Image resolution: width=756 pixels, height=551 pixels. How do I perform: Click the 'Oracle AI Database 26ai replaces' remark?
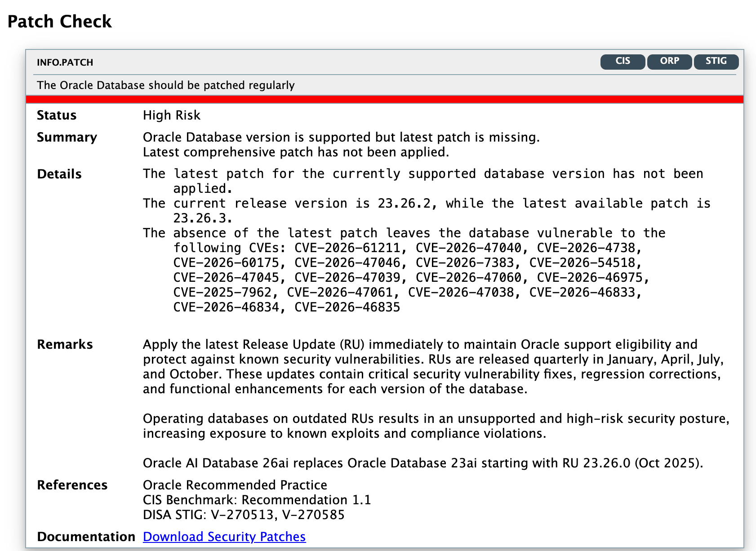[423, 463]
